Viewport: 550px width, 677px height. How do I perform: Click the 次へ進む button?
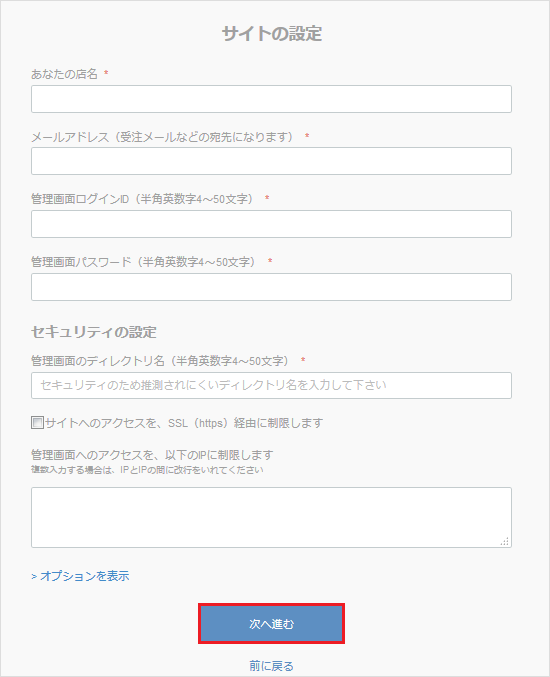coord(271,624)
